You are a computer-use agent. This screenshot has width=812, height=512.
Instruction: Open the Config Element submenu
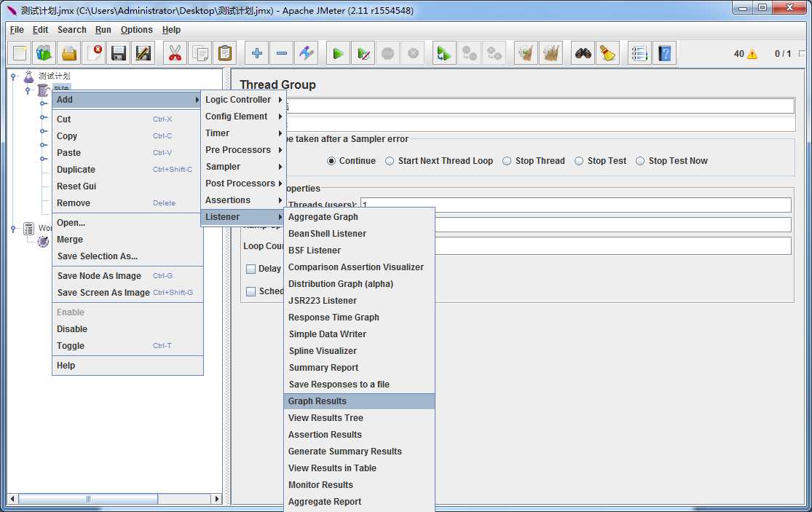click(x=243, y=117)
